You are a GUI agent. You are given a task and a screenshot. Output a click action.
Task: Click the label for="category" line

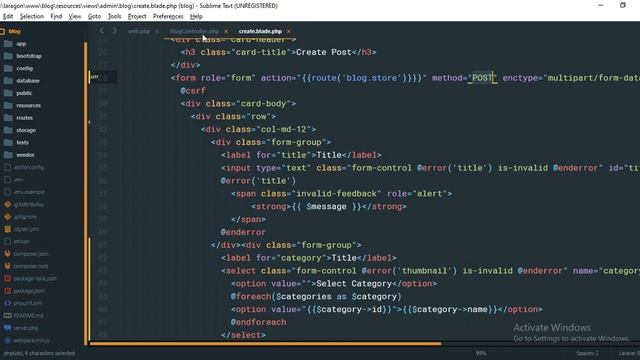point(309,258)
